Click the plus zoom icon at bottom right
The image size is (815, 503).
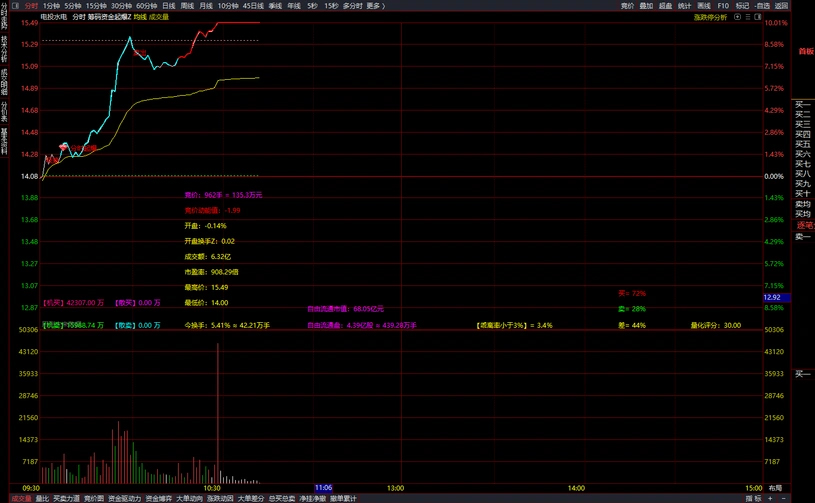[770, 498]
